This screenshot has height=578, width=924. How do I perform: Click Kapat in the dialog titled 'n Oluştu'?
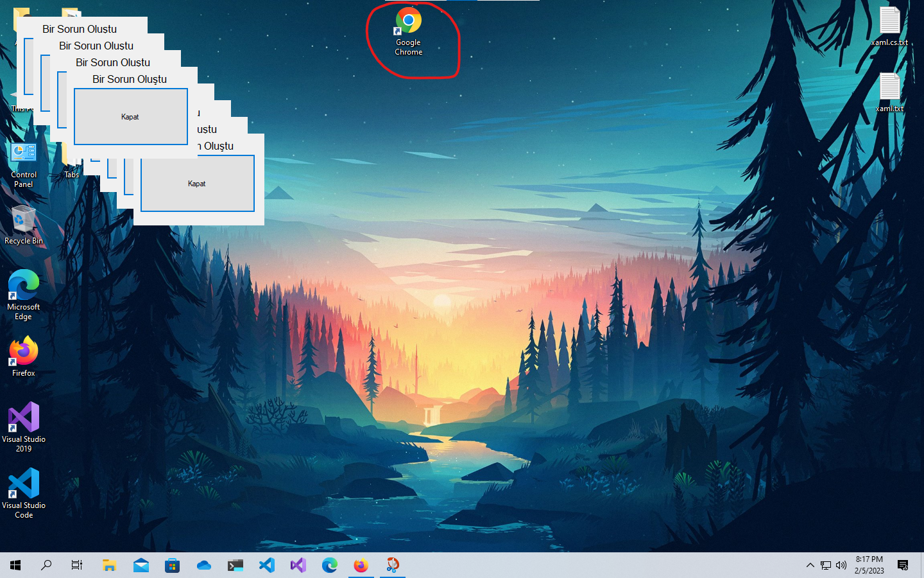coord(198,184)
